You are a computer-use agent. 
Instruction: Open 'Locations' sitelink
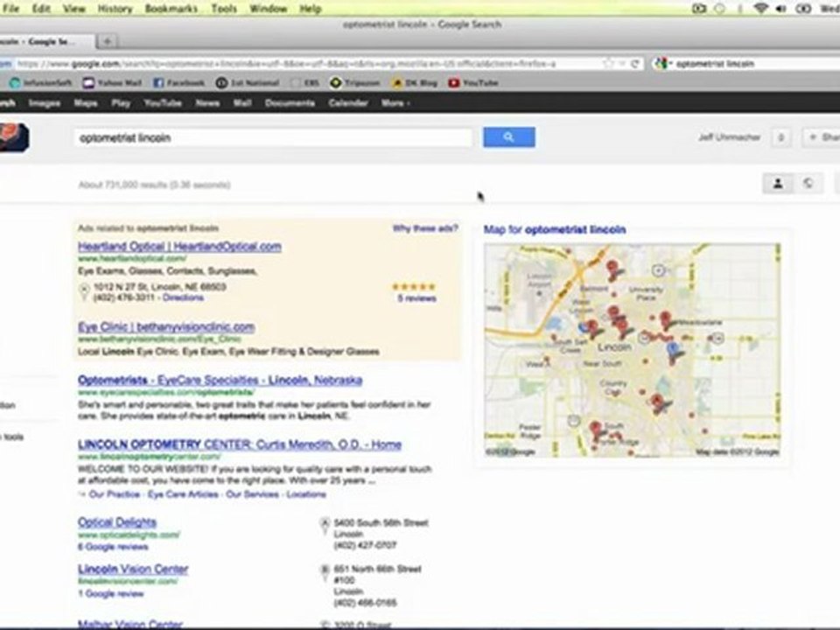click(306, 493)
